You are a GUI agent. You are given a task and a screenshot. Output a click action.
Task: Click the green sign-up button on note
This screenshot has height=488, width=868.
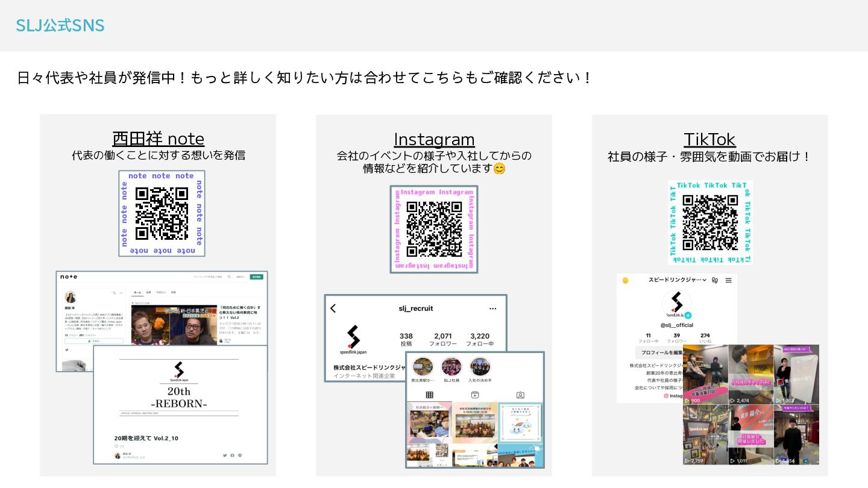pos(257,277)
